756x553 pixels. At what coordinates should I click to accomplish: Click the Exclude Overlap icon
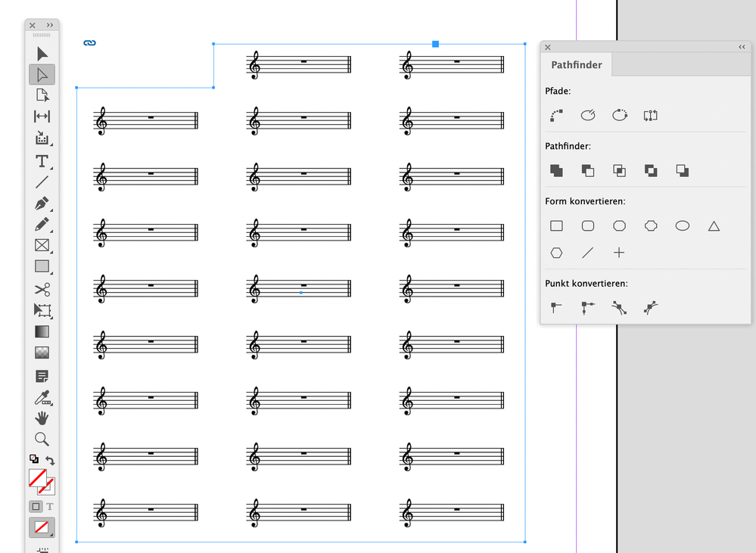point(651,170)
